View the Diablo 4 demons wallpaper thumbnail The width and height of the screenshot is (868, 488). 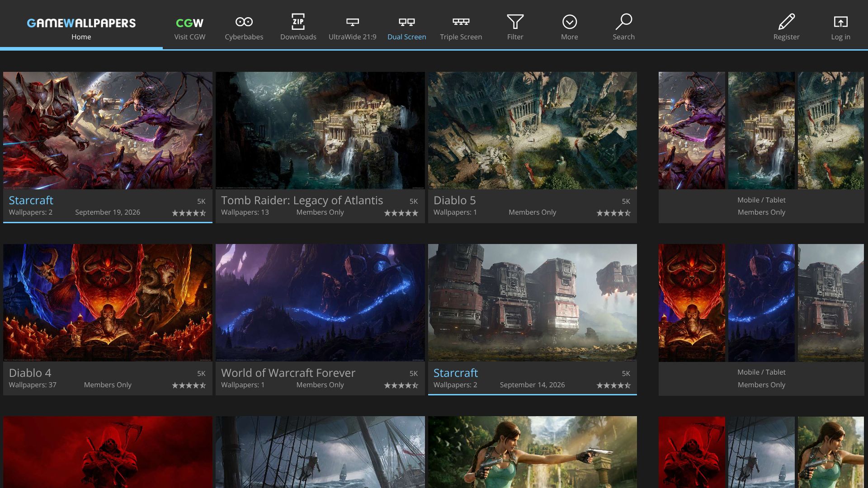(x=108, y=303)
